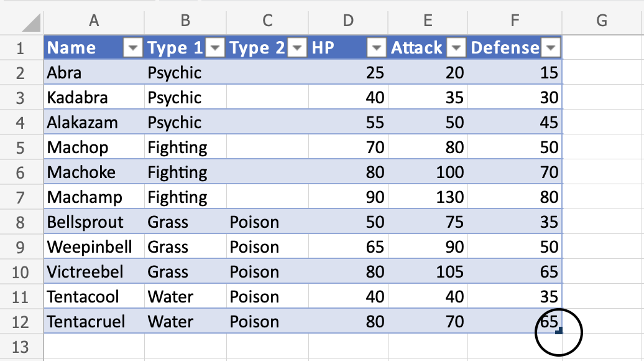Screen dimensions: 644x361
Task: Select column A header
Action: click(x=94, y=21)
